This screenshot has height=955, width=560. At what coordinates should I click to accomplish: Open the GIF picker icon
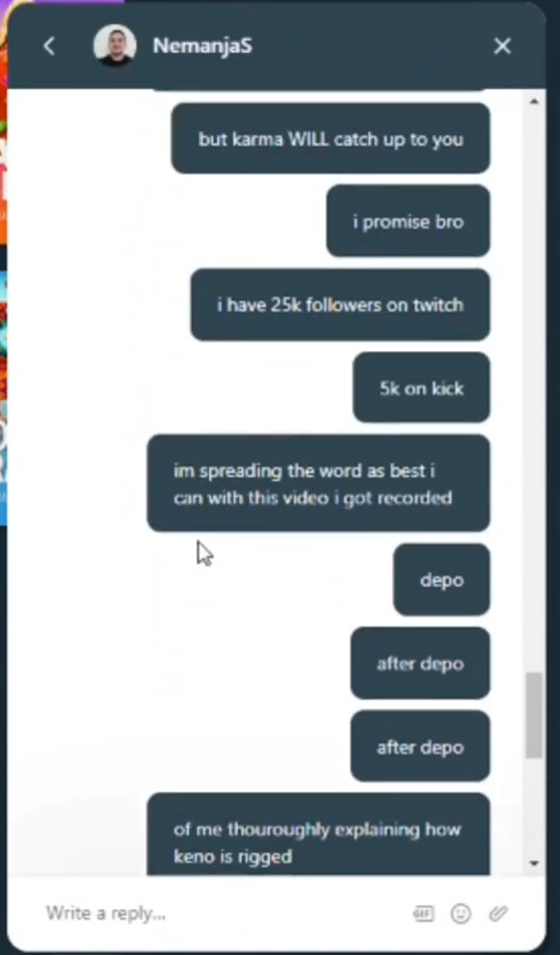point(424,913)
